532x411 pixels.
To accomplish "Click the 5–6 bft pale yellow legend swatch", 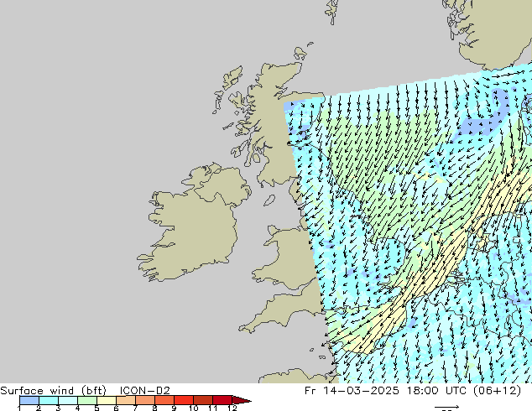I will pos(107,400).
